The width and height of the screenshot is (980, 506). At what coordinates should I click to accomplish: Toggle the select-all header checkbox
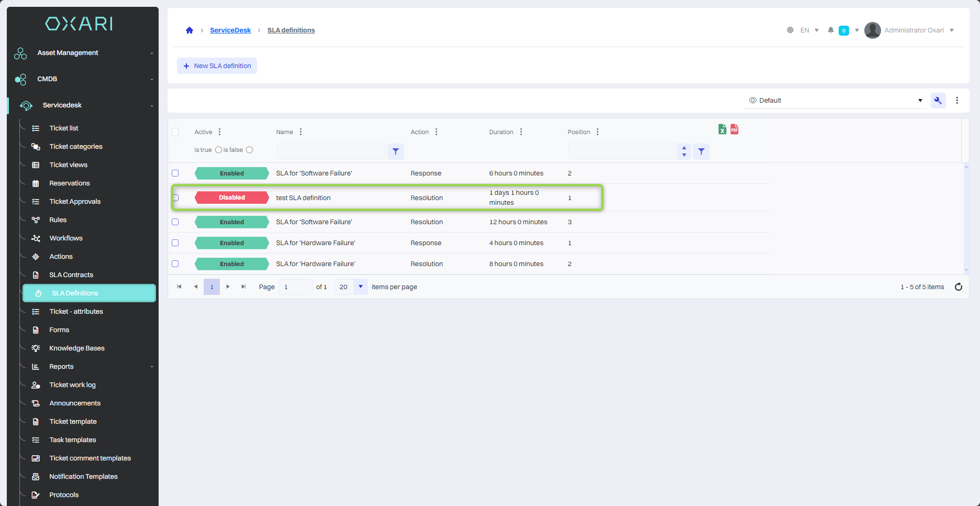click(175, 132)
